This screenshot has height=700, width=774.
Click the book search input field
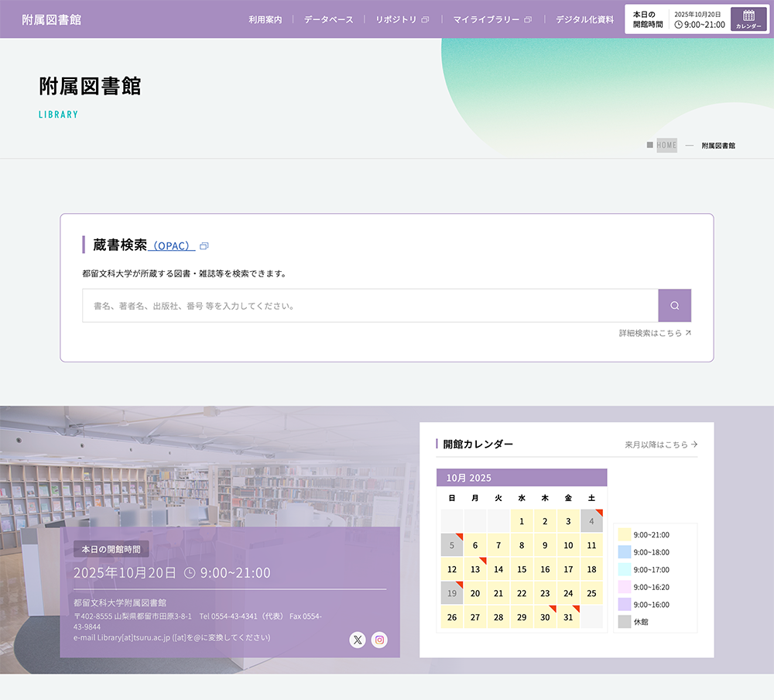pos(370,306)
